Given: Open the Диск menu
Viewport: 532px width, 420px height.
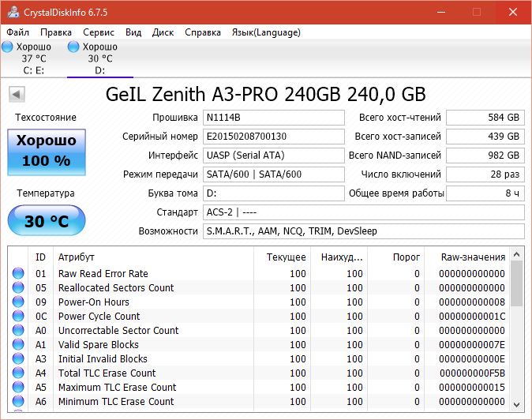Looking at the screenshot, I should pyautogui.click(x=163, y=32).
